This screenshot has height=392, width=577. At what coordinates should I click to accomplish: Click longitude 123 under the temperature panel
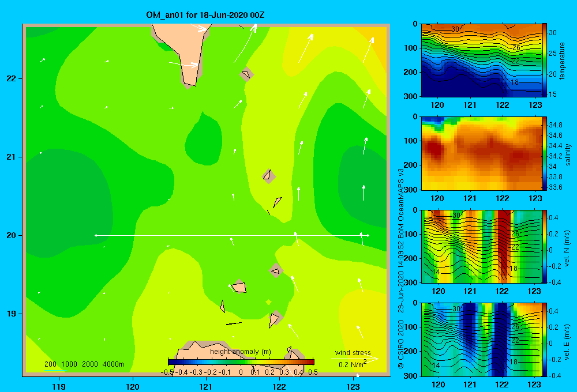point(535,105)
